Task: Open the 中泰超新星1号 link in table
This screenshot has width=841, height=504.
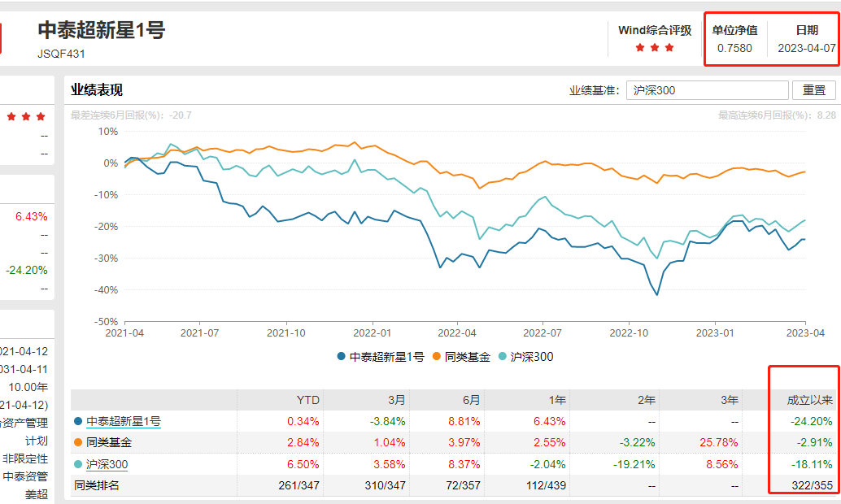Action: 123,421
